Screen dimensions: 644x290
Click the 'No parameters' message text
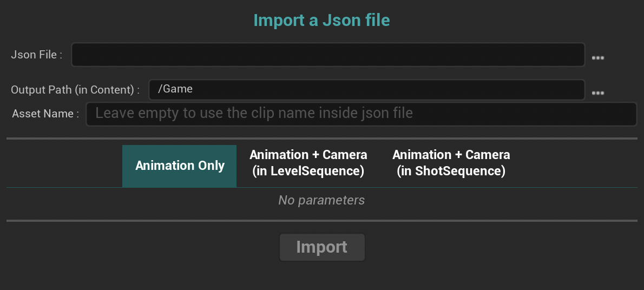[321, 200]
